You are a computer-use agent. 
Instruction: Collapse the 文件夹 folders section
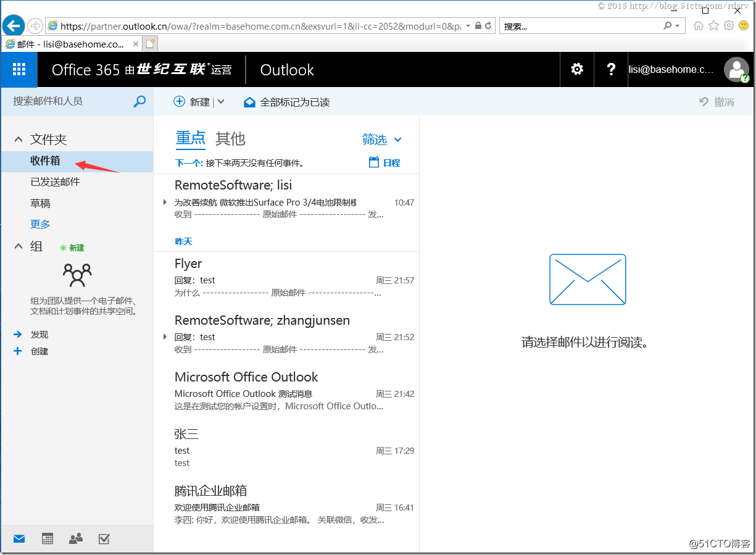[x=19, y=140]
